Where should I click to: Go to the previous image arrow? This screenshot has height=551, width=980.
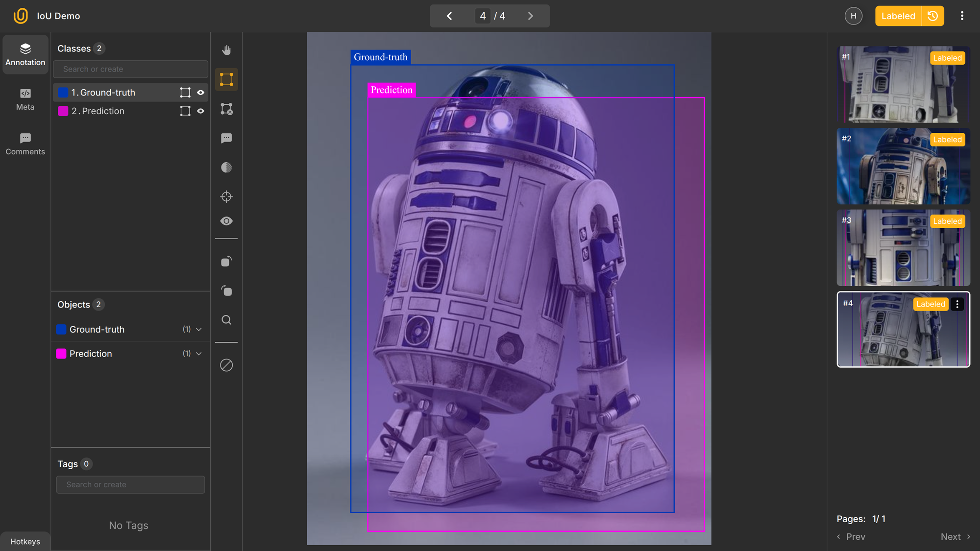pos(449,16)
